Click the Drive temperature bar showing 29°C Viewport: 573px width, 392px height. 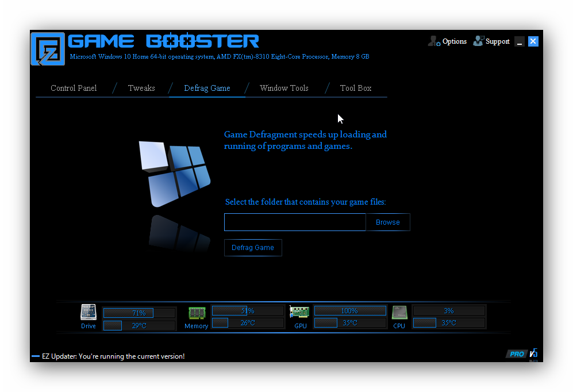point(139,325)
